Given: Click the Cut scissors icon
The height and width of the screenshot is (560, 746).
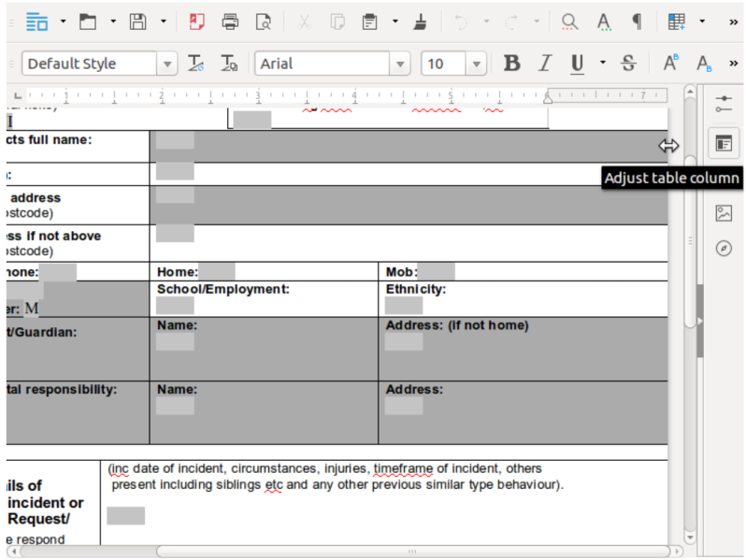Looking at the screenshot, I should click(304, 22).
